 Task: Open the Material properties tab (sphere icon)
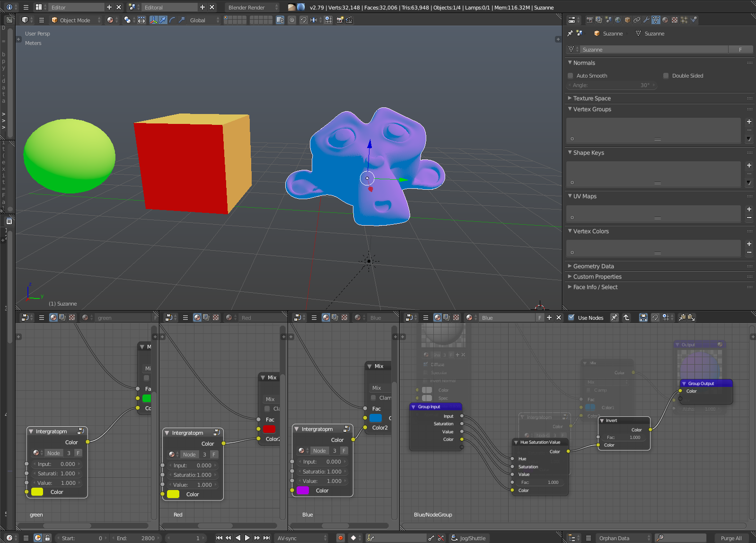[665, 20]
